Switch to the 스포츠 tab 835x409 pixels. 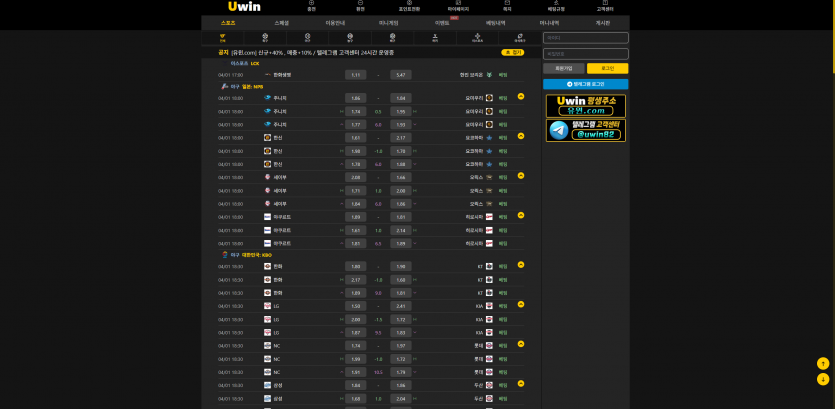(x=228, y=22)
